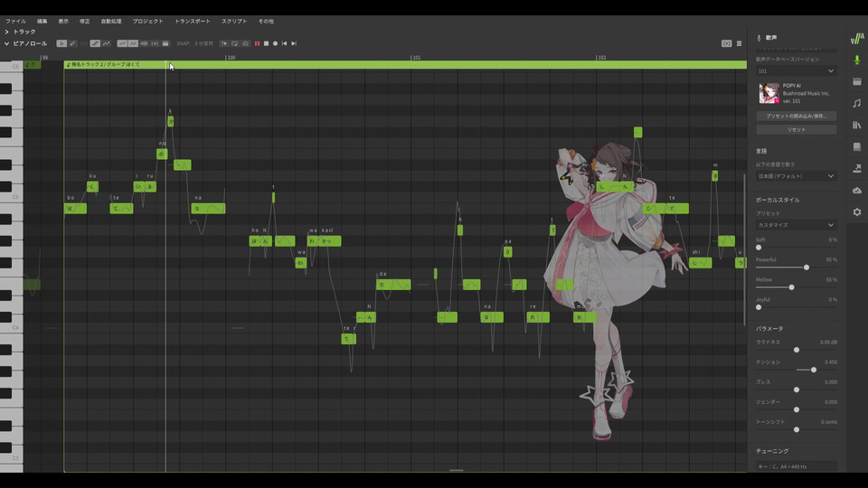The image size is (868, 488).
Task: Open the ファイル menu
Action: 15,21
